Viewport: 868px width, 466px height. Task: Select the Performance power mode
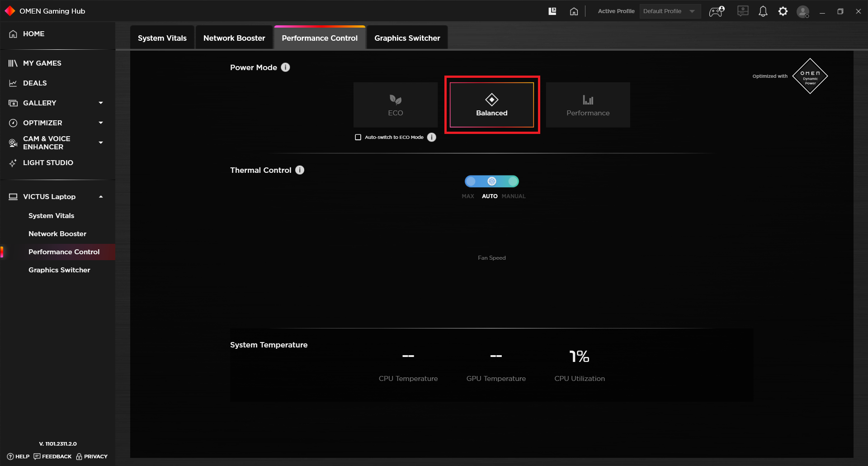pyautogui.click(x=588, y=105)
